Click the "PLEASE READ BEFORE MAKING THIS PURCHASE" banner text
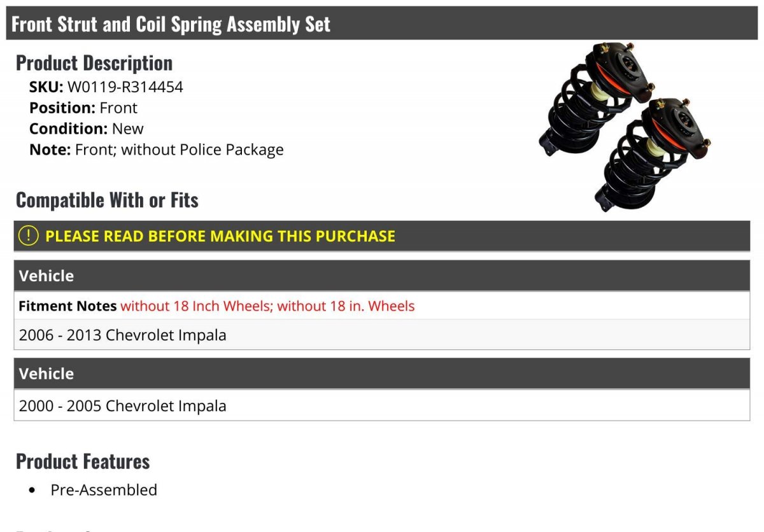 point(220,236)
